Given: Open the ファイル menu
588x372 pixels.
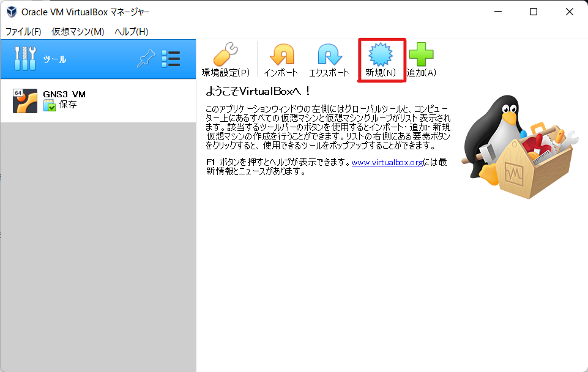Looking at the screenshot, I should pos(22,31).
